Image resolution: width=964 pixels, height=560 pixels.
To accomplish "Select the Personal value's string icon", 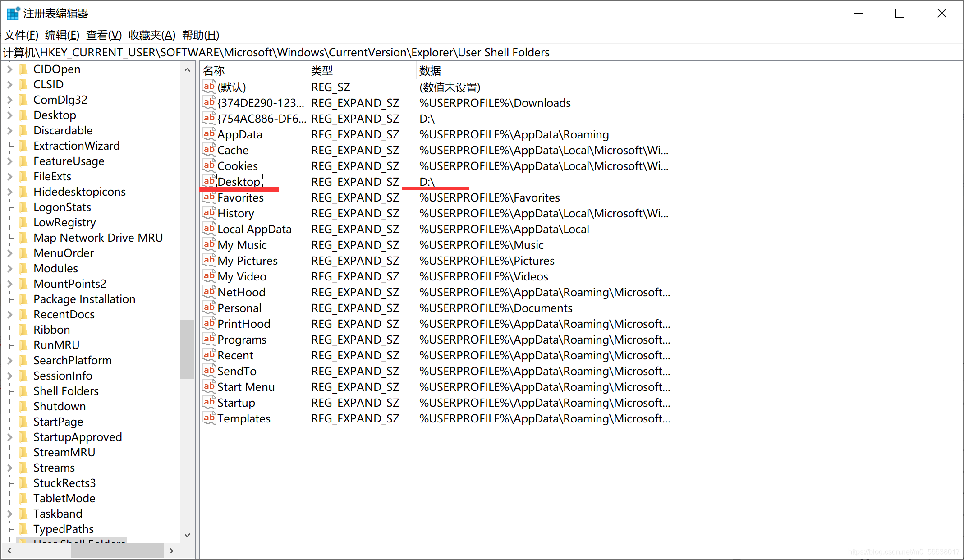I will click(209, 308).
